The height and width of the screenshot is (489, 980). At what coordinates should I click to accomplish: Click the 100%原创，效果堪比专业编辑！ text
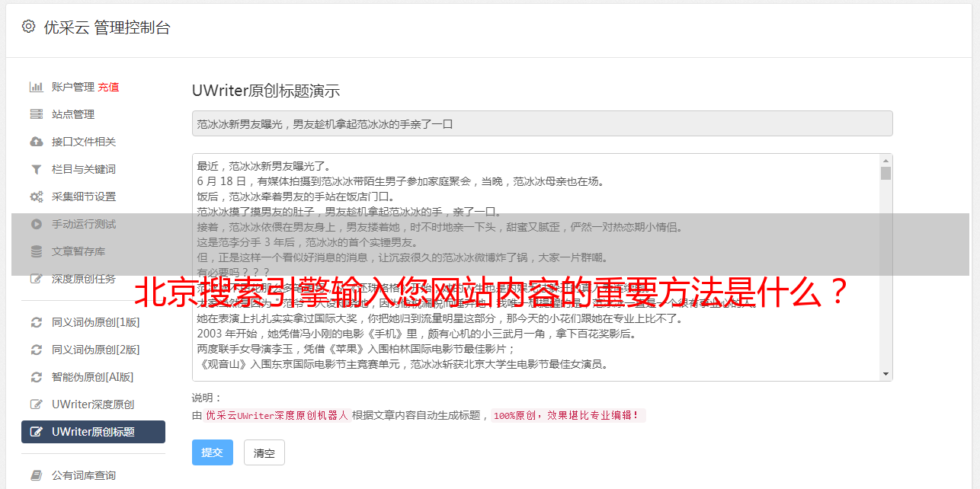click(x=568, y=416)
